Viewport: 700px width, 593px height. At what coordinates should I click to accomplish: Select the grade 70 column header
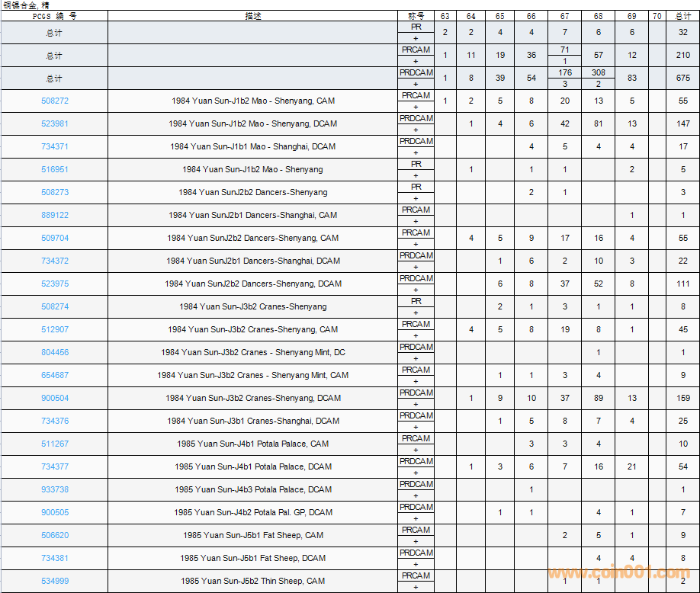click(x=657, y=16)
